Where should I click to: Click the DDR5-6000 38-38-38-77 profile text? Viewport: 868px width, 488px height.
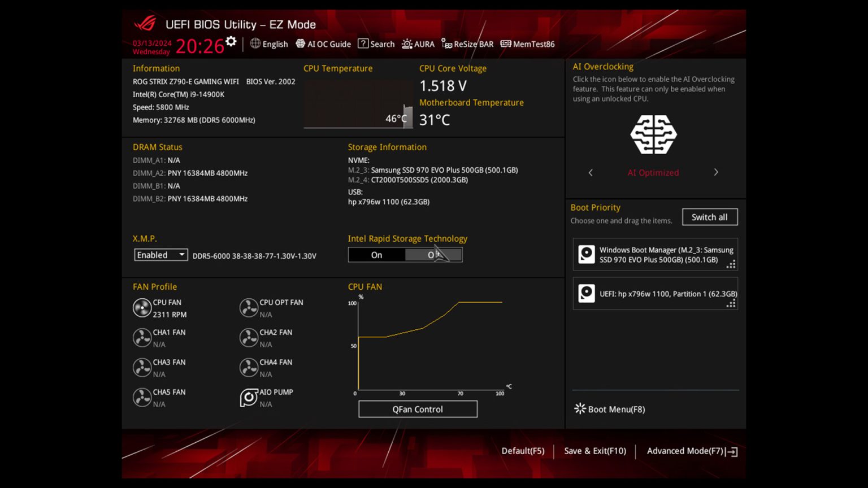pos(254,256)
